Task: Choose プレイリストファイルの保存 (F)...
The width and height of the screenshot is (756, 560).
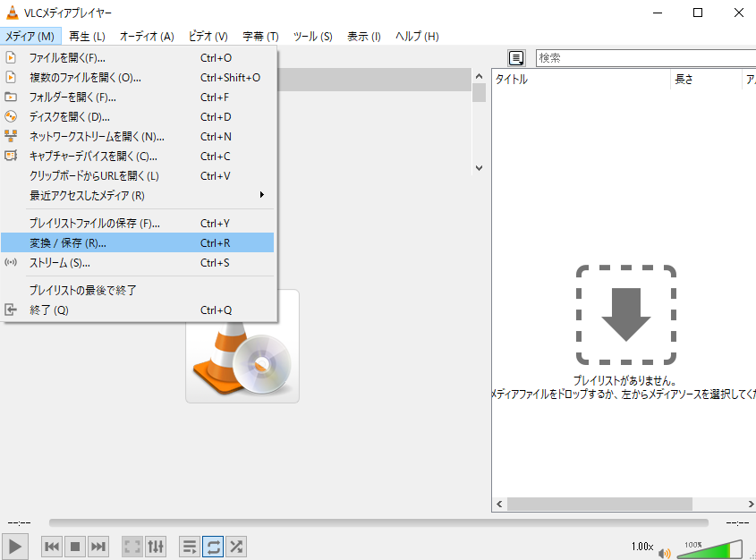Action: [138, 223]
